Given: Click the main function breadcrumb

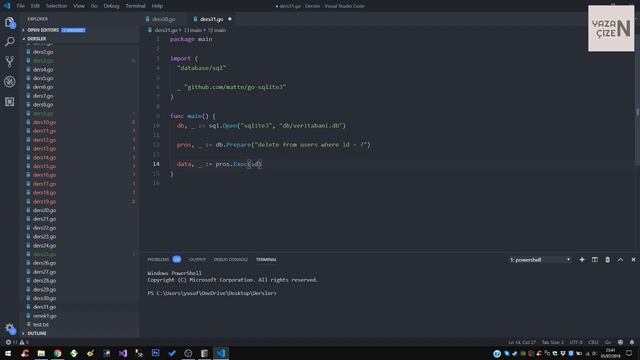Looking at the screenshot, I should pyautogui.click(x=217, y=30).
